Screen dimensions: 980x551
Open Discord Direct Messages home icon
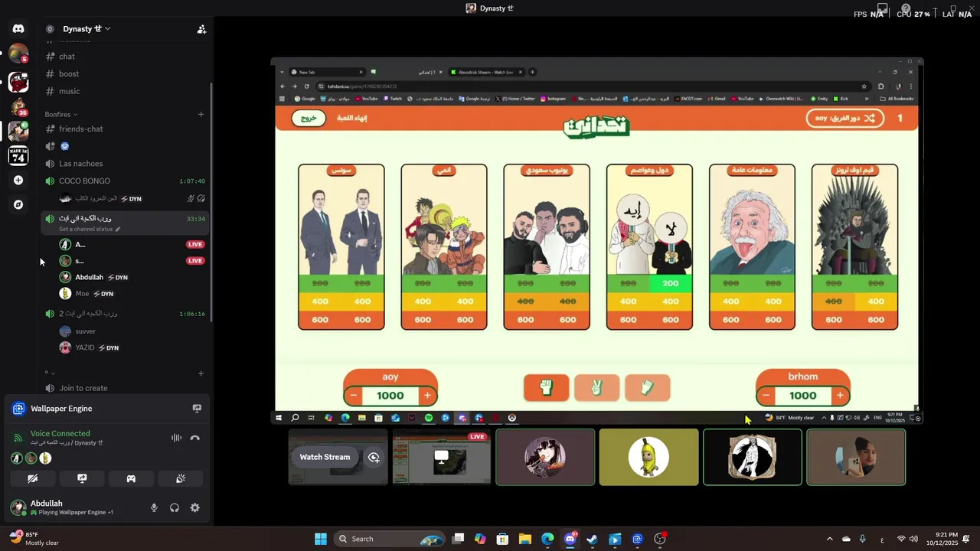point(18,29)
